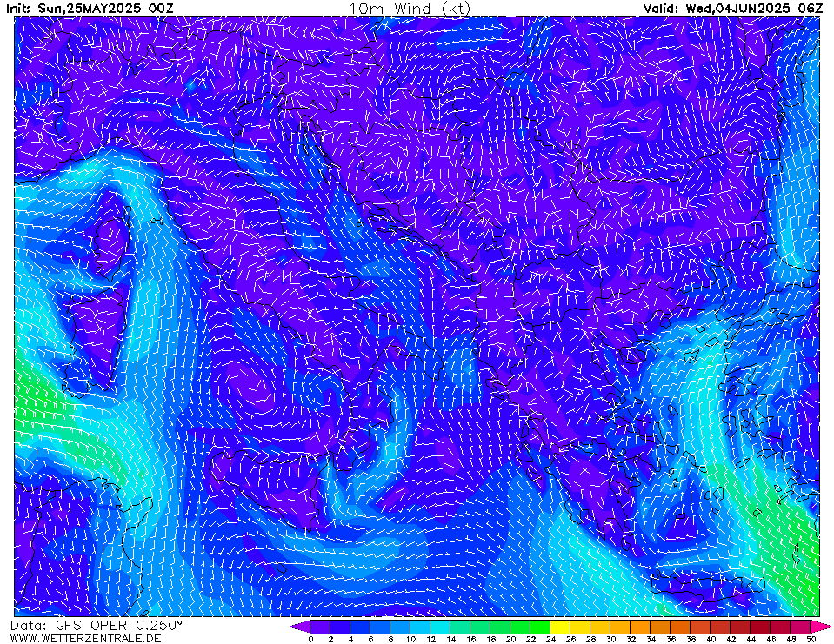Click the legend value '40'
Screen dimensions: 834x644
(711, 639)
